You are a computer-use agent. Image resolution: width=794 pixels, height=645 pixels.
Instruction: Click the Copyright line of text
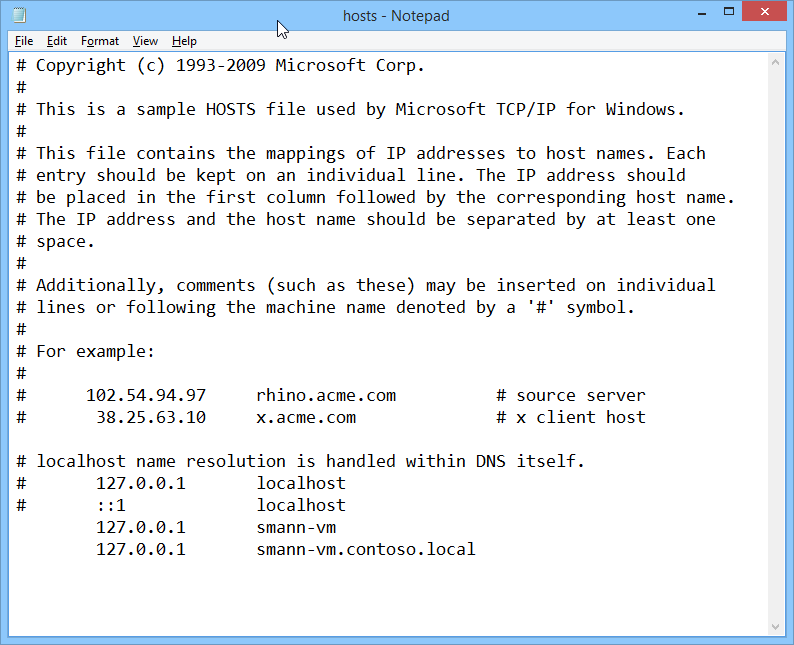(x=220, y=65)
